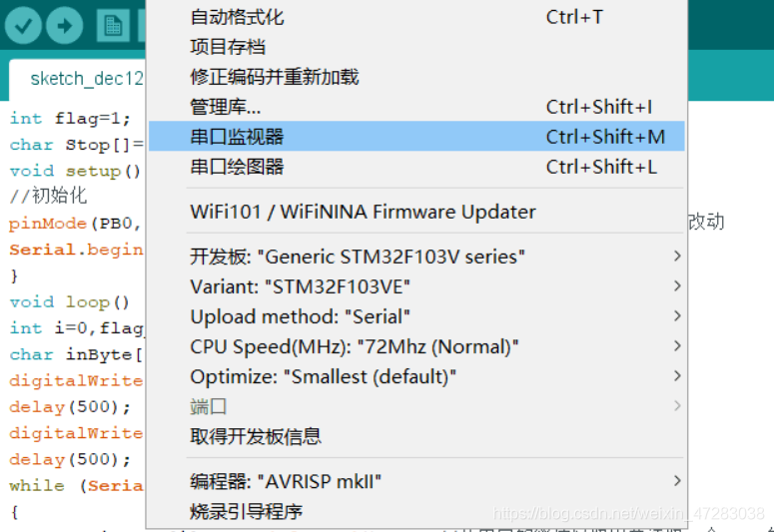This screenshot has height=532, width=774.
Task: Expand 开发板 Generic STM32F103V series submenu
Action: point(416,257)
